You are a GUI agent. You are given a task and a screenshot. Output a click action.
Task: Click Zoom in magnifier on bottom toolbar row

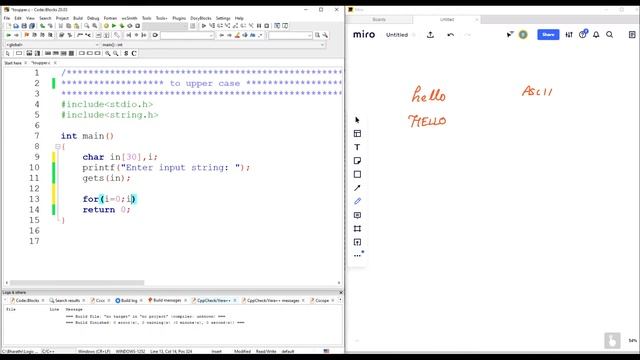(x=108, y=53)
